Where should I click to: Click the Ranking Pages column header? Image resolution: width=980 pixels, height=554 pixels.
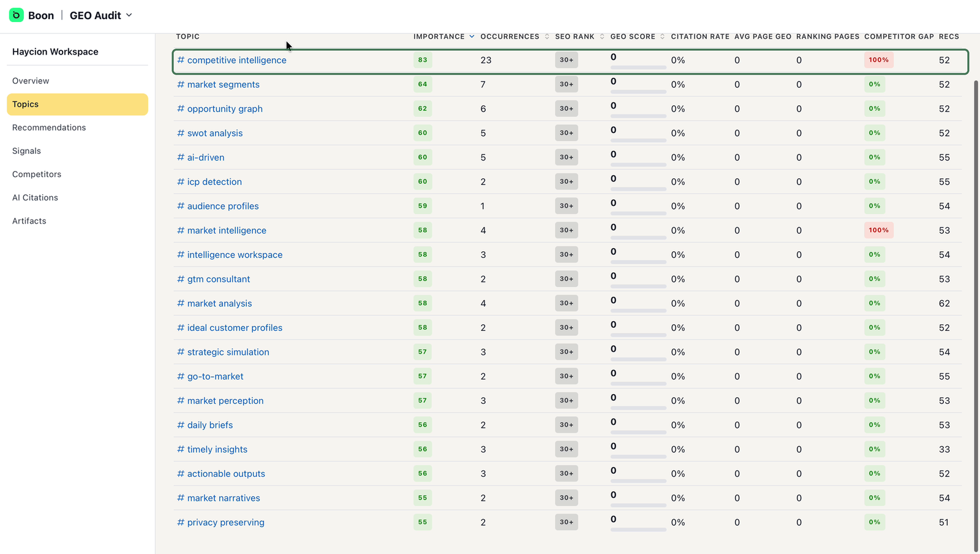(828, 37)
